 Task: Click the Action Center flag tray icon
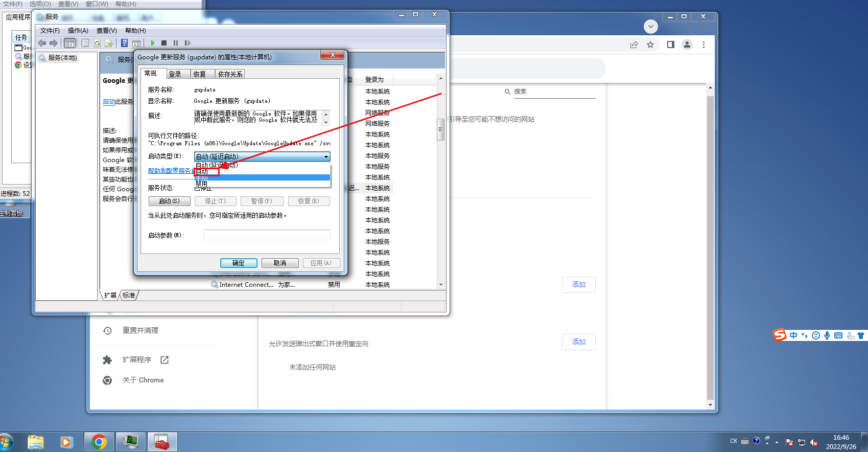pos(789,442)
